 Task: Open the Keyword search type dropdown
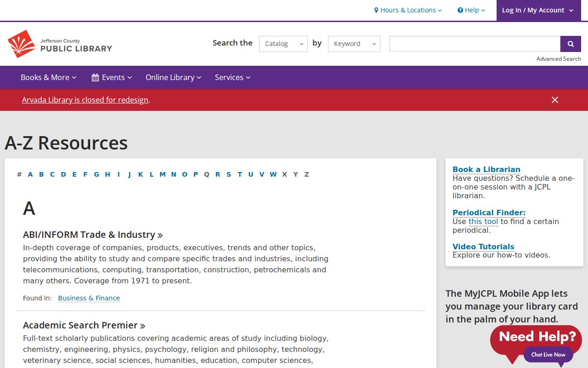pyautogui.click(x=354, y=44)
